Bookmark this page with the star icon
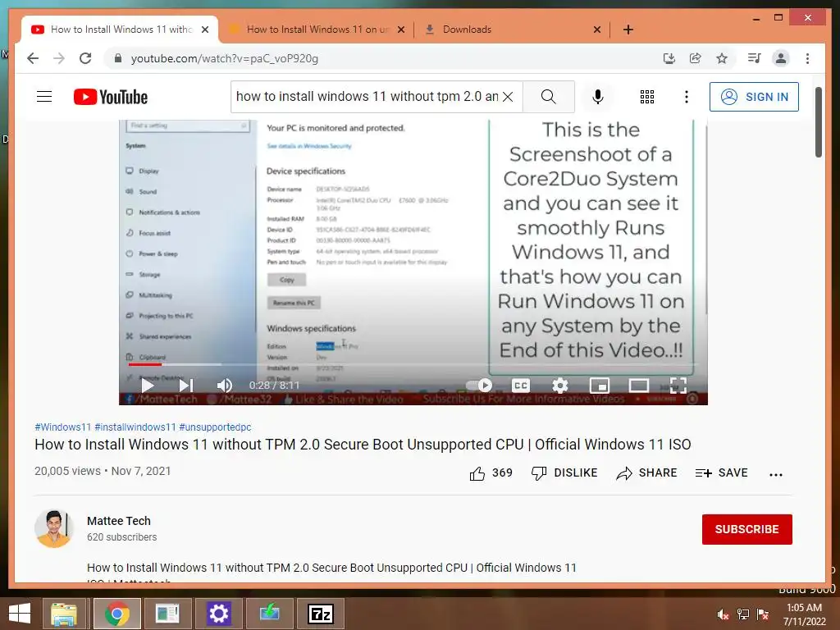Viewport: 840px width, 630px height. tap(722, 58)
